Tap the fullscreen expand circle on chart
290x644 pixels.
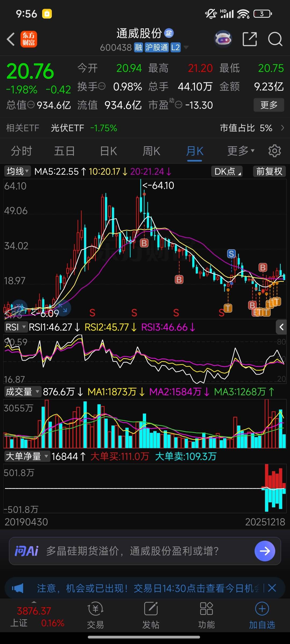coord(62,308)
